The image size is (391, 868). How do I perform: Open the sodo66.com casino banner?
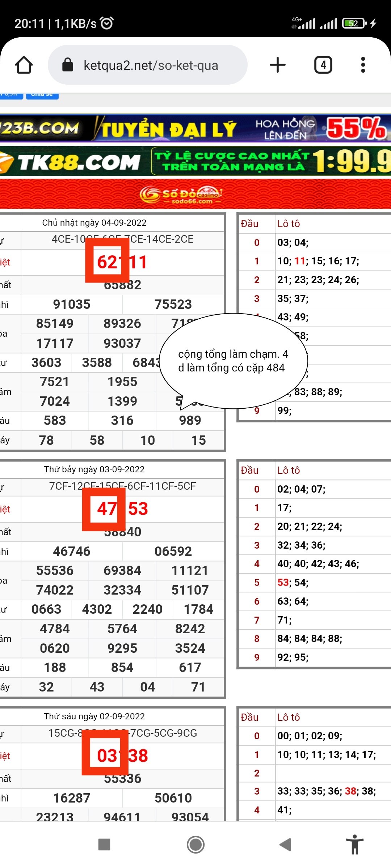tap(195, 194)
